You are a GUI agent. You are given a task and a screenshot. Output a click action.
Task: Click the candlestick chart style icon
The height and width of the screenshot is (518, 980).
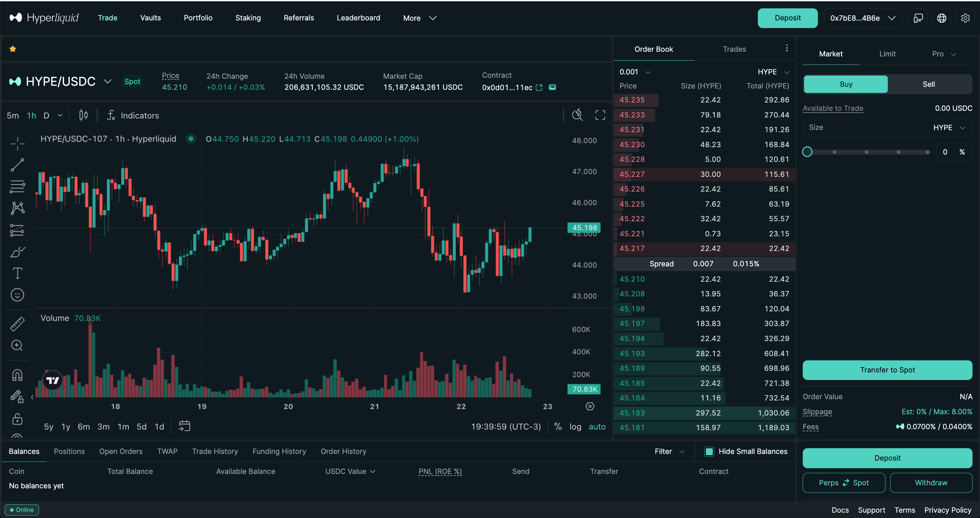[x=83, y=115]
